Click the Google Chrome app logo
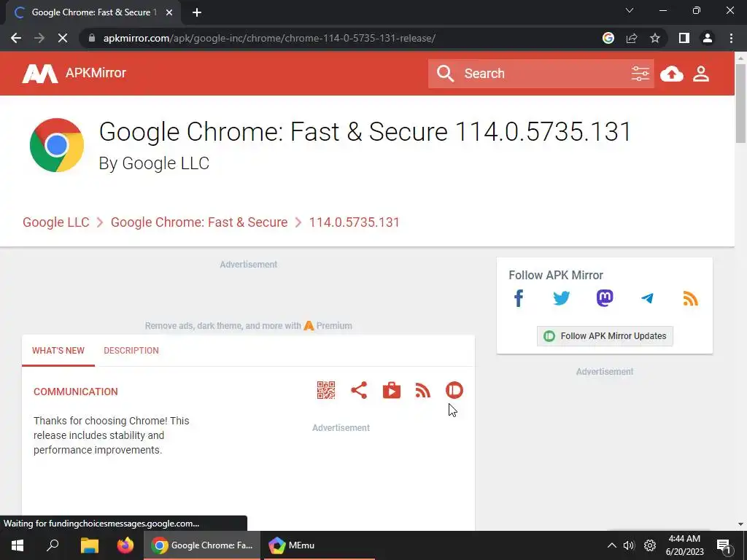This screenshot has height=560, width=747. pos(57,145)
